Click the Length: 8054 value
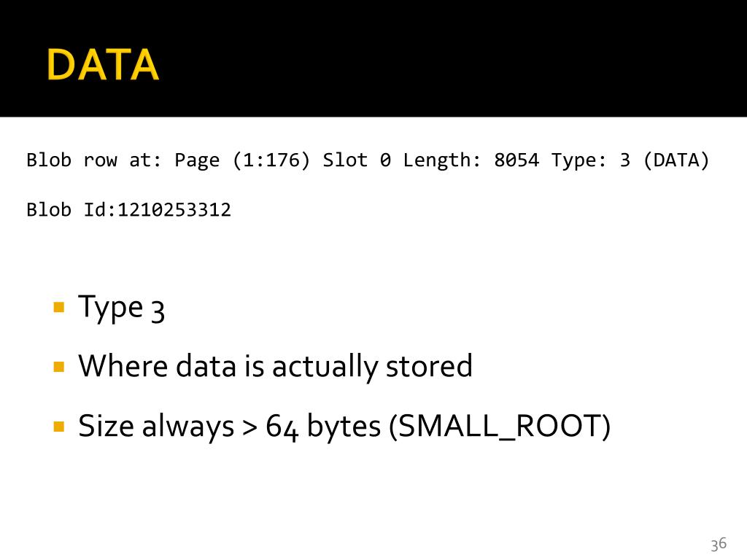 click(471, 160)
